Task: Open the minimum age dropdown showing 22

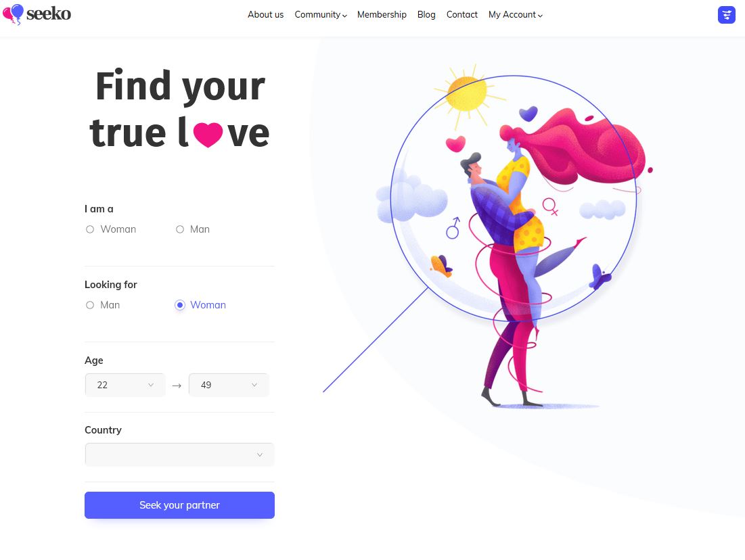Action: pyautogui.click(x=125, y=385)
